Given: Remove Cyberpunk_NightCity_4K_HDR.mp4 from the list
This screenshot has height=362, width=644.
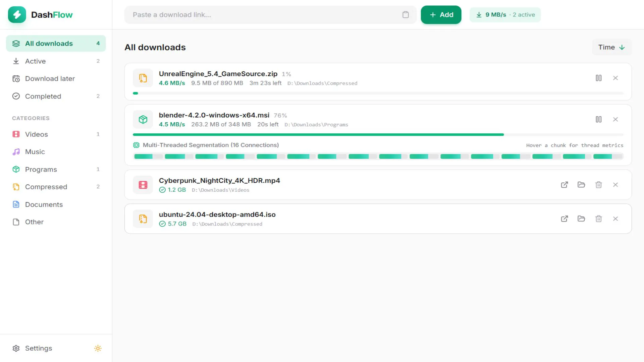Looking at the screenshot, I should tap(615, 185).
